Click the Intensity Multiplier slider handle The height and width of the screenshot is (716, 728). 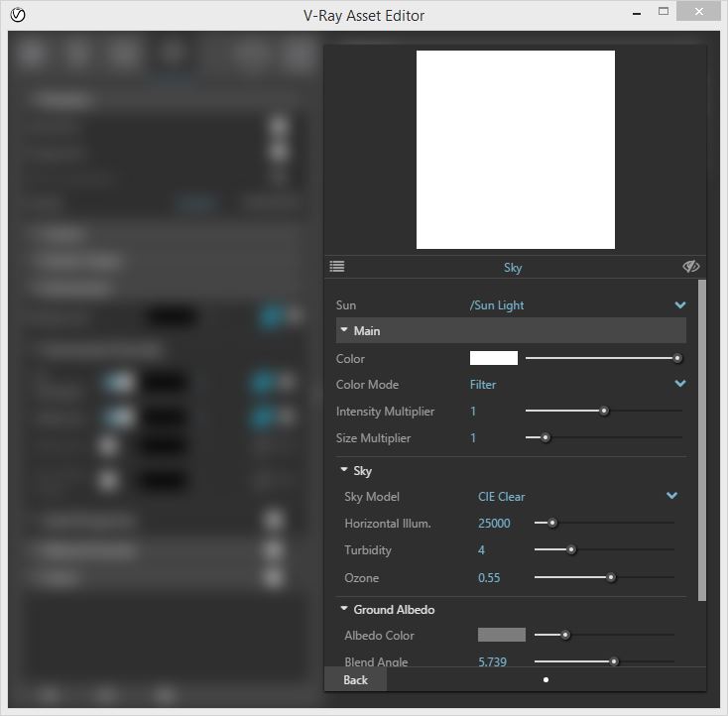[x=604, y=411]
